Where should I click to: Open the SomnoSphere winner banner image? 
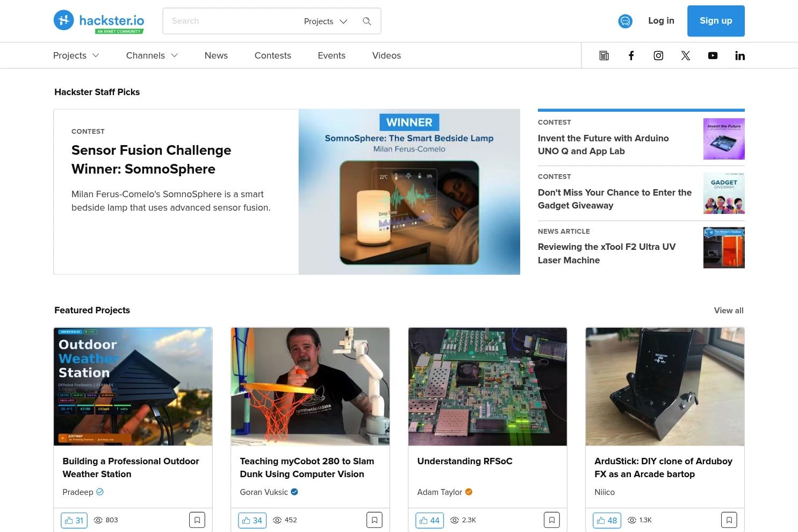[x=409, y=192]
